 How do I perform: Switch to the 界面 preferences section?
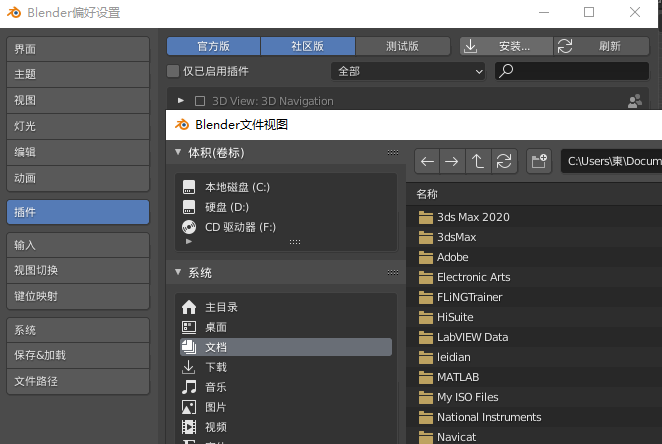click(78, 49)
